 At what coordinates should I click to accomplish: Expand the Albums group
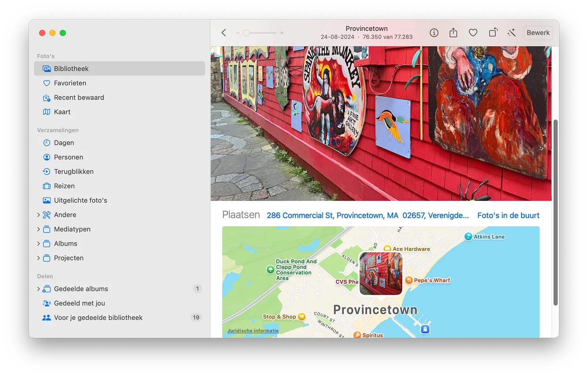pyautogui.click(x=38, y=244)
